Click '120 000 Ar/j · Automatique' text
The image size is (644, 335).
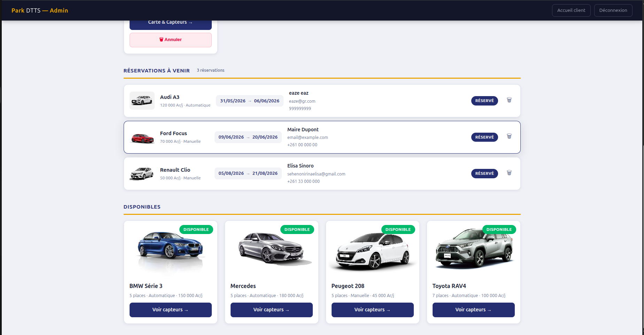pyautogui.click(x=185, y=105)
